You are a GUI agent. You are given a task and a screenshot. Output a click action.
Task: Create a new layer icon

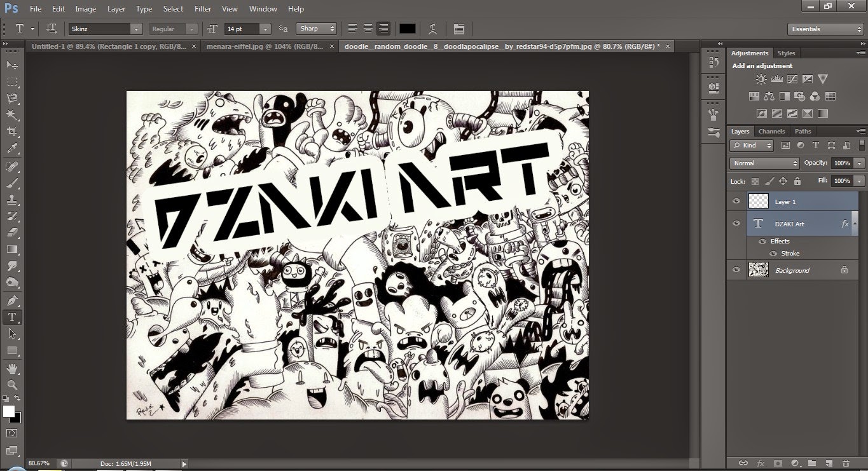pyautogui.click(x=829, y=463)
